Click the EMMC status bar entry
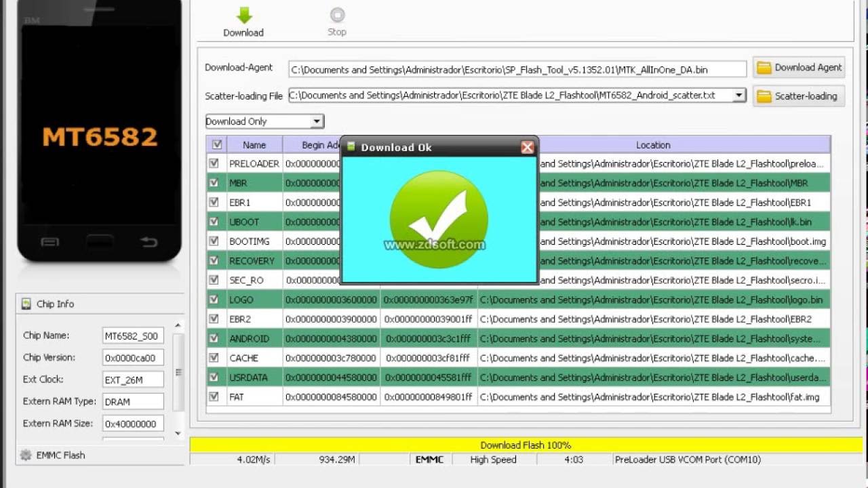868x488 pixels. pos(429,460)
